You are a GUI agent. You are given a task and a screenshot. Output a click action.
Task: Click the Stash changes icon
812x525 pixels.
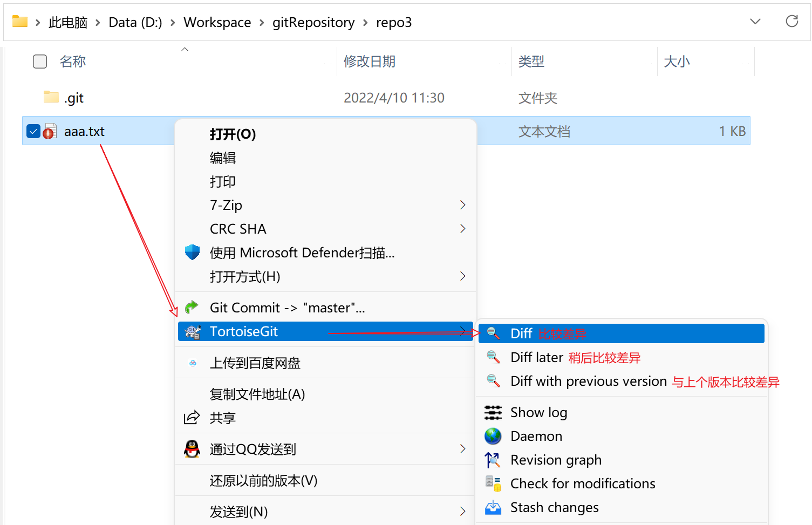(x=493, y=508)
